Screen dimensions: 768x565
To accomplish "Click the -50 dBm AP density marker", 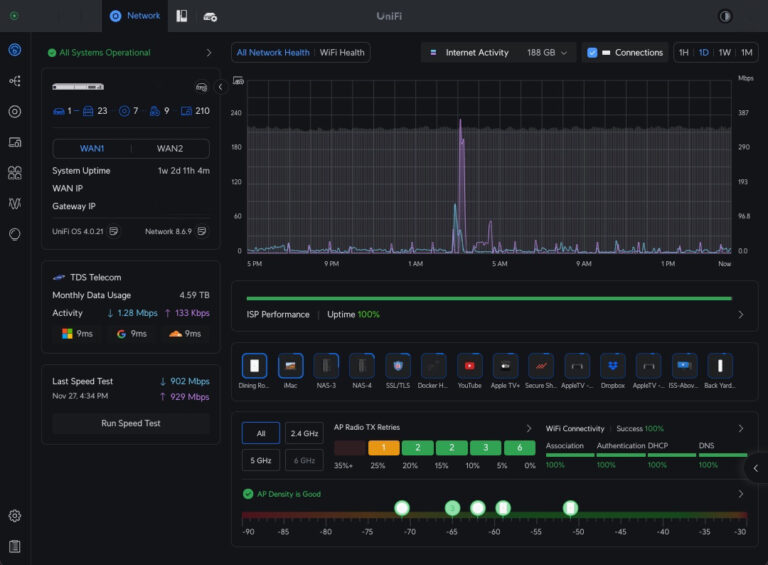I will [570, 508].
